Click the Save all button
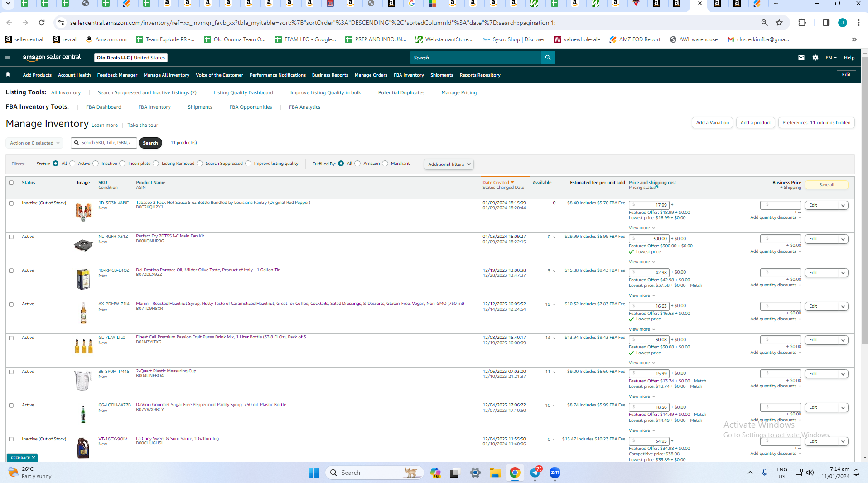 [x=826, y=184]
